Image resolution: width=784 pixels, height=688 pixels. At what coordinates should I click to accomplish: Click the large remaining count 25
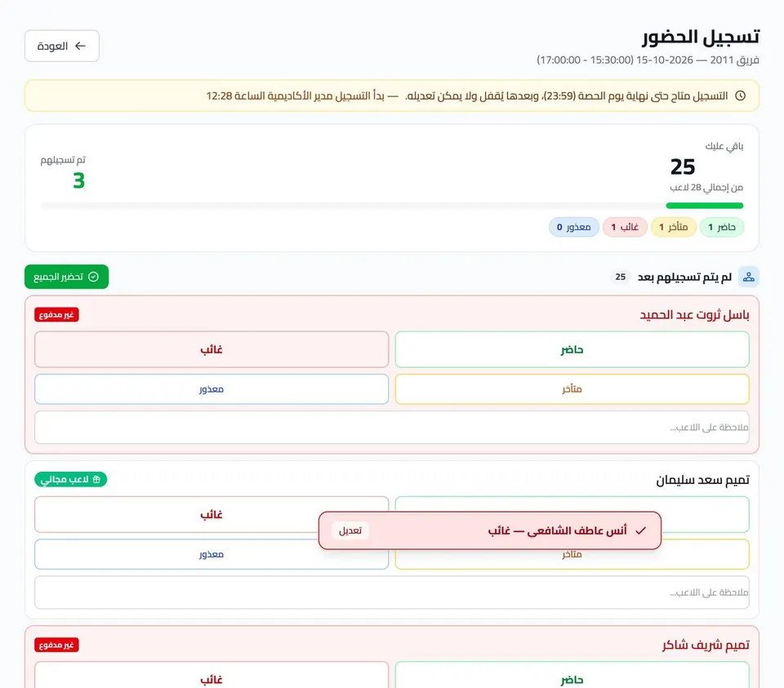pyautogui.click(x=683, y=166)
